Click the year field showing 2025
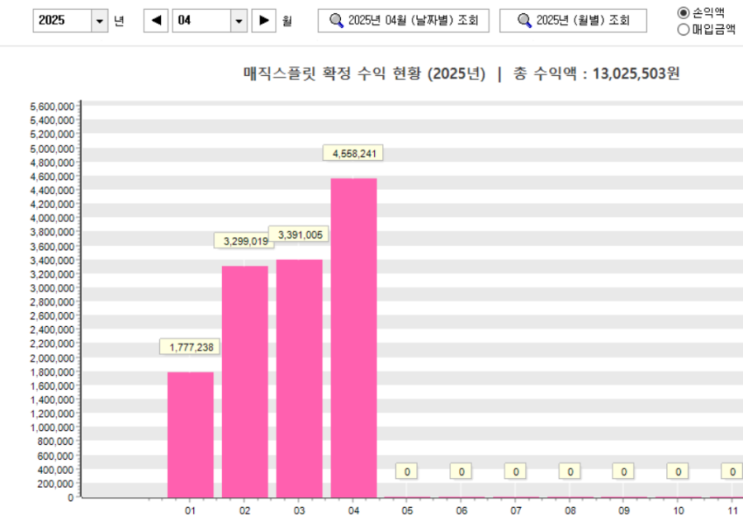Viewport: 743px width, 521px height. tap(62, 21)
